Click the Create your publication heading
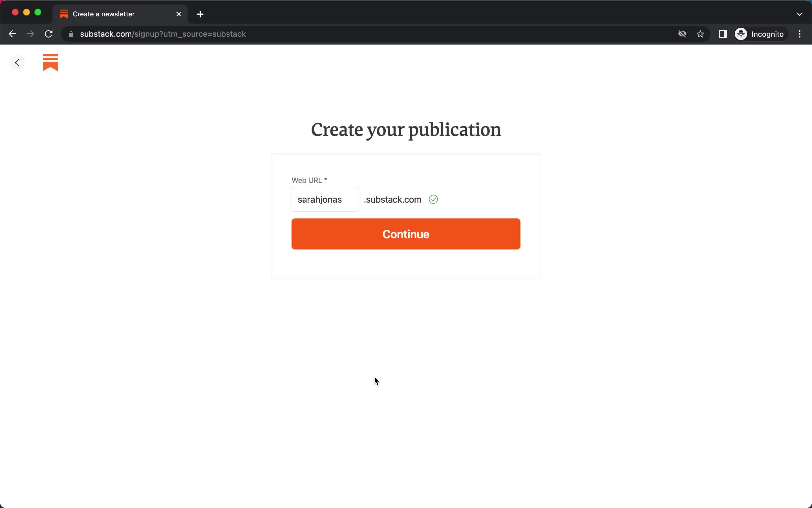Screen dimensions: 812x508 click(x=406, y=130)
